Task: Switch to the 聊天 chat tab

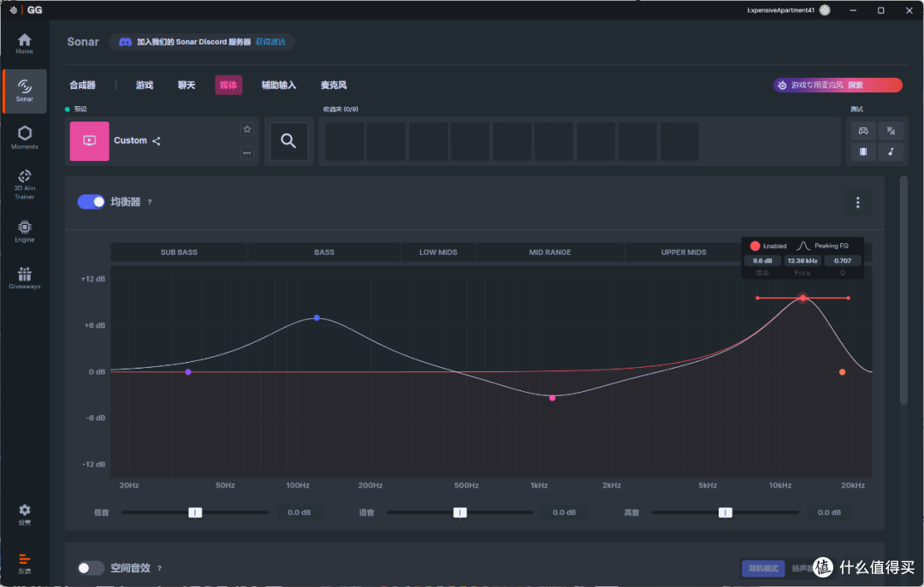Action: 187,85
